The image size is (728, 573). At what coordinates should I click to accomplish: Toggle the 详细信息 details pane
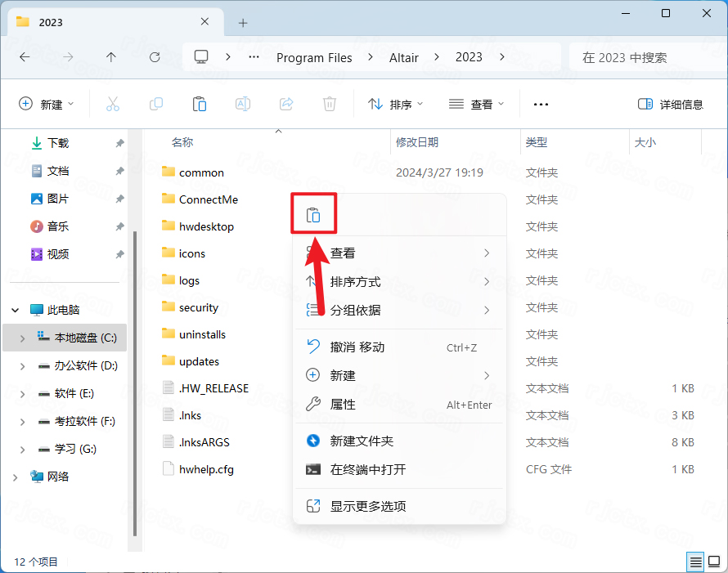[x=670, y=104]
